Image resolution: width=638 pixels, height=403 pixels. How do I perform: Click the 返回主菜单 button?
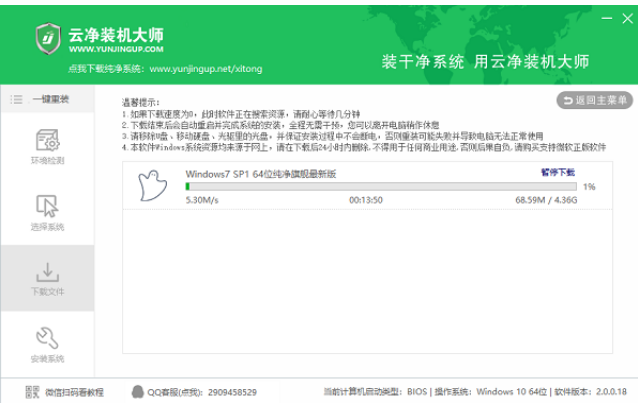[x=593, y=100]
